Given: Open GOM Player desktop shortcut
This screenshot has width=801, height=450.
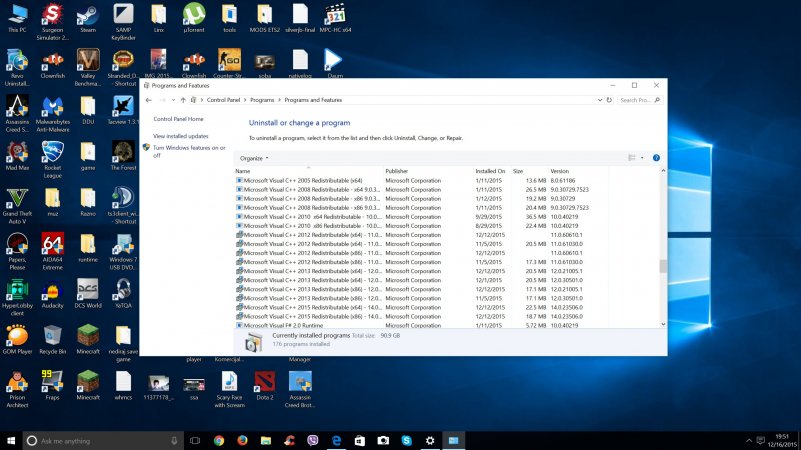Looking at the screenshot, I should 17,340.
